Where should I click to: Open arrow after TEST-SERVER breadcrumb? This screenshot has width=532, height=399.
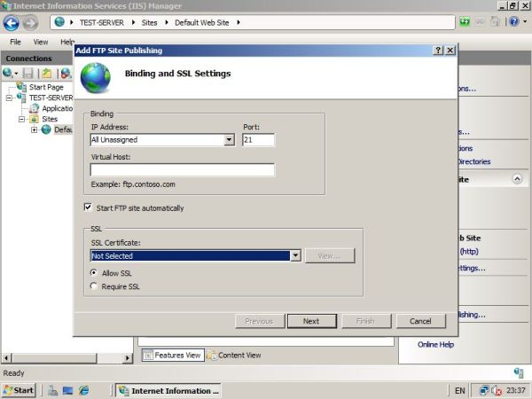pyautogui.click(x=133, y=22)
